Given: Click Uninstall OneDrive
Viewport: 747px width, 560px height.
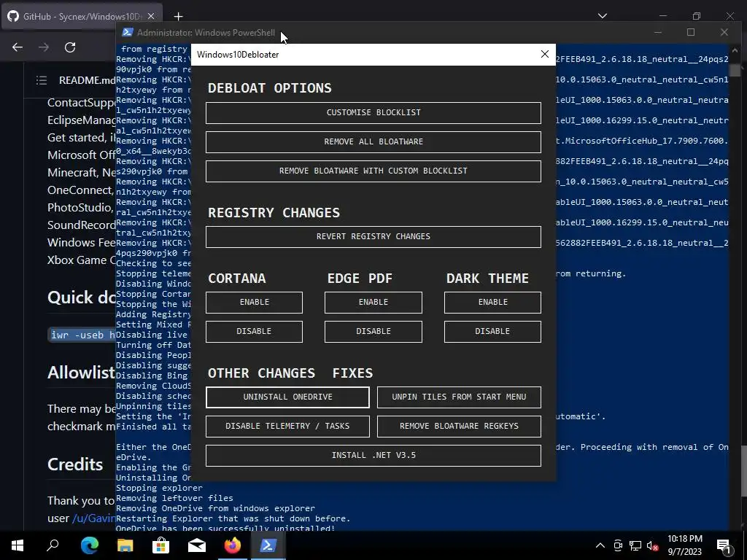Looking at the screenshot, I should coord(287,397).
